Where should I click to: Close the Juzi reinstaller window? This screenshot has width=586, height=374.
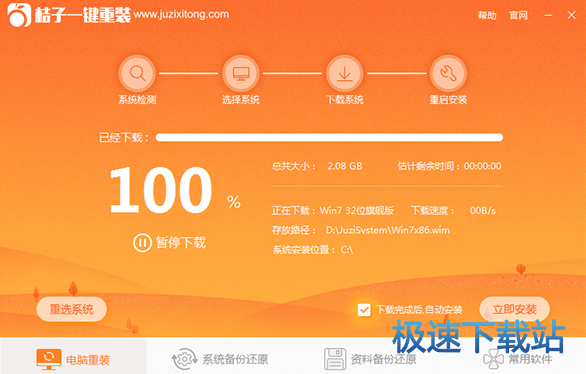571,15
